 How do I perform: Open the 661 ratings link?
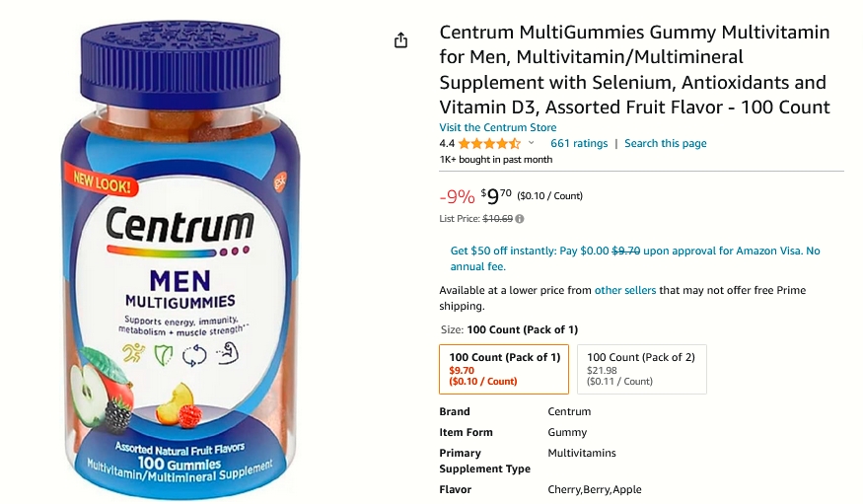[x=579, y=144]
